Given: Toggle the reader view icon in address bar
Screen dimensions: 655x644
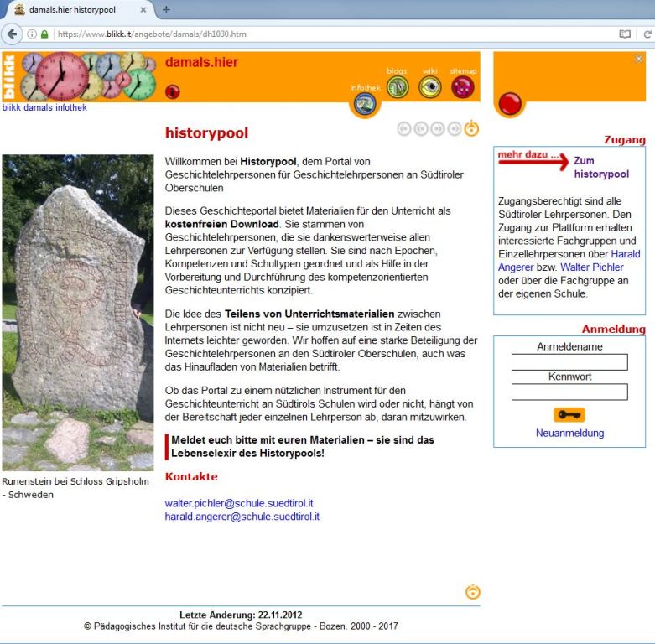Looking at the screenshot, I should coord(624,34).
